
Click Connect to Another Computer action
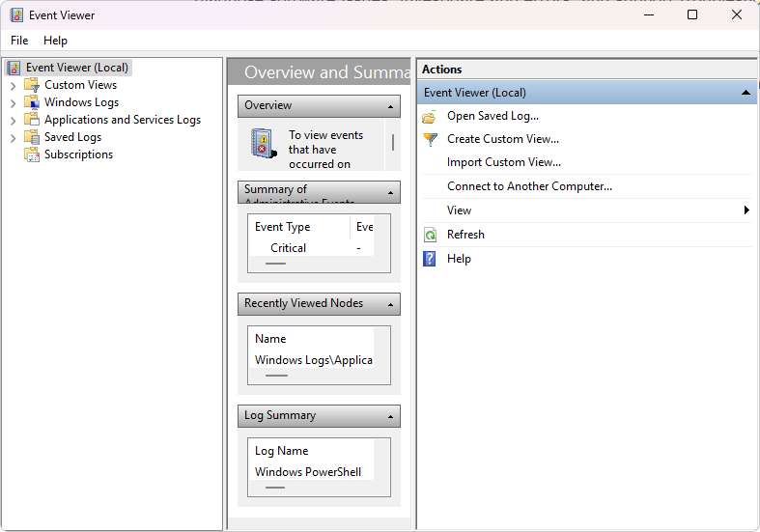pyautogui.click(x=529, y=186)
